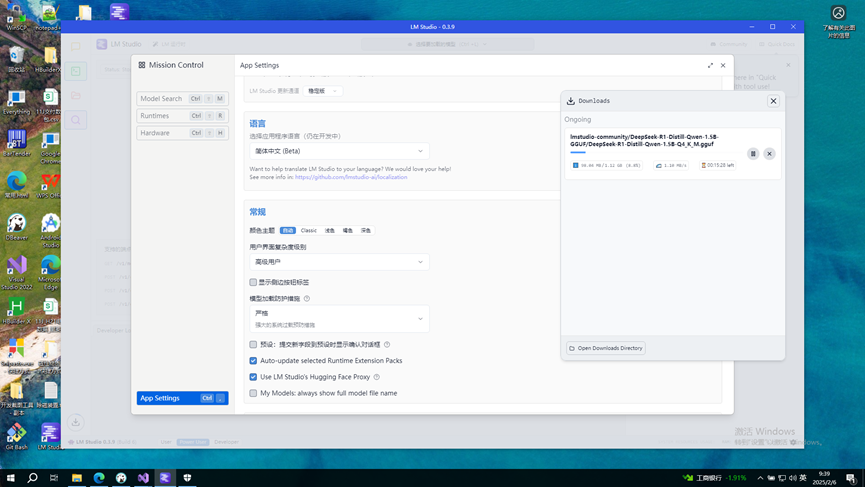Select the 褐色 (sepia) color theme
The height and width of the screenshot is (487, 865).
(x=348, y=231)
